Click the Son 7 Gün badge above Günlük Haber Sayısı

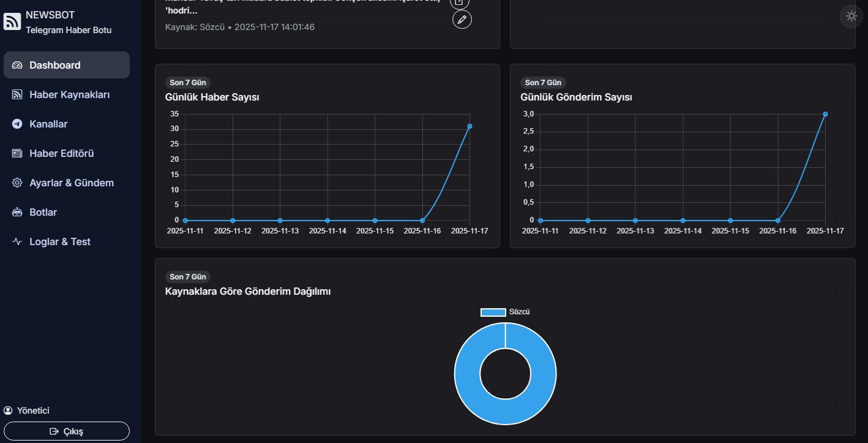188,83
